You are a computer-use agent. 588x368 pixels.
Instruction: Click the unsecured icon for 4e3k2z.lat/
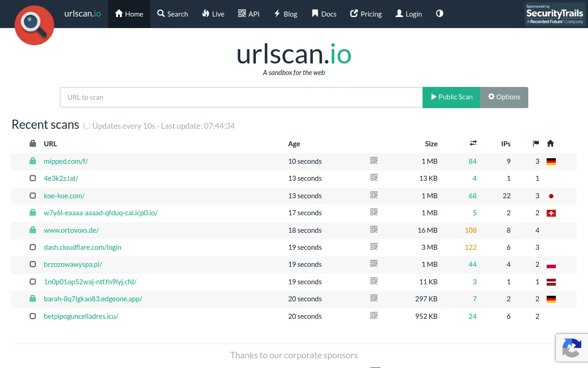click(x=33, y=178)
